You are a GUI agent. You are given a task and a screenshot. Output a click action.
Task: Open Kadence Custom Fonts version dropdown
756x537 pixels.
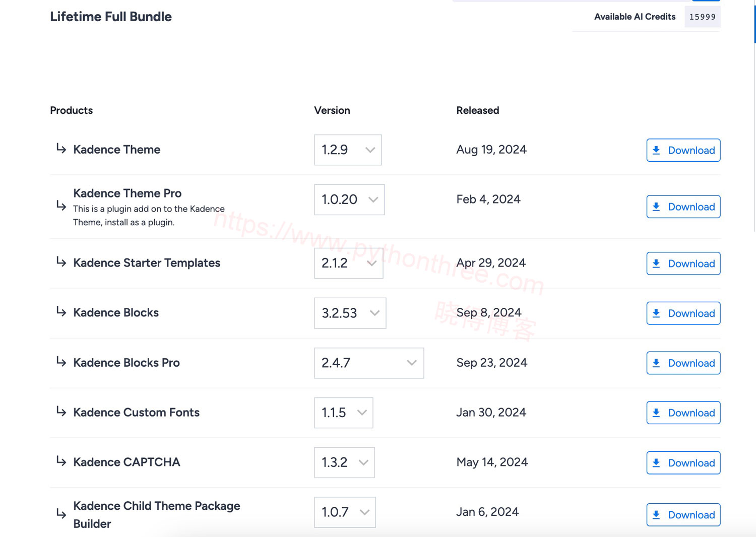click(x=343, y=413)
